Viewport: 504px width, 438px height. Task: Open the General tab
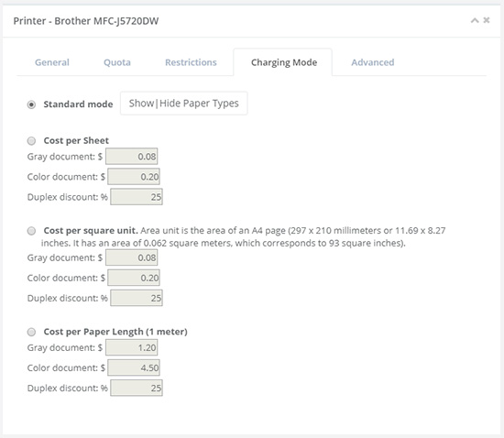pyautogui.click(x=52, y=62)
